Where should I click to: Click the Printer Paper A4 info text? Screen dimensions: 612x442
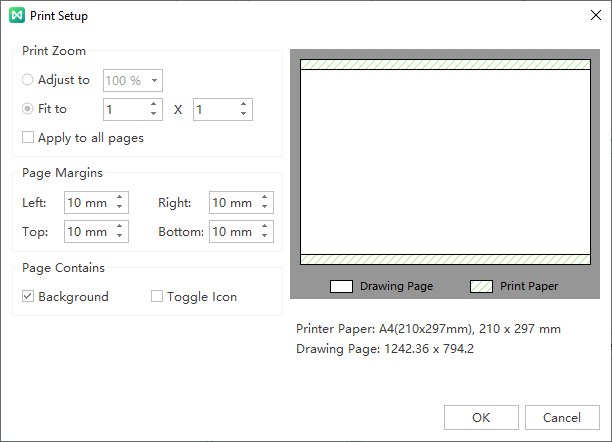428,329
